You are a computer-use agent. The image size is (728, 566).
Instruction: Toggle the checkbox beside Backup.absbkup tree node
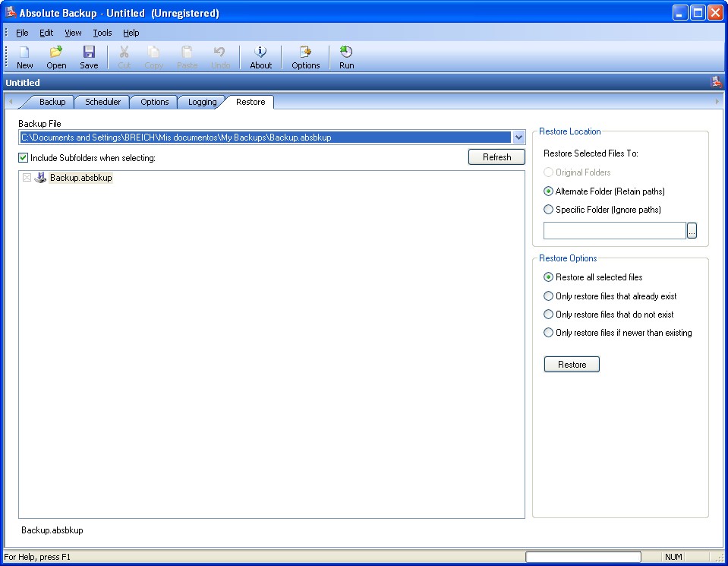coord(27,178)
